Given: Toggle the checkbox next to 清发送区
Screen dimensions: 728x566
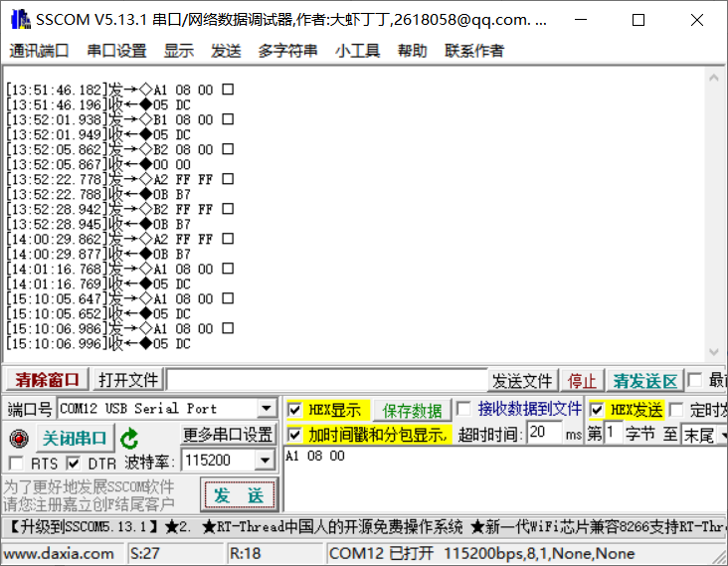Looking at the screenshot, I should point(694,380).
